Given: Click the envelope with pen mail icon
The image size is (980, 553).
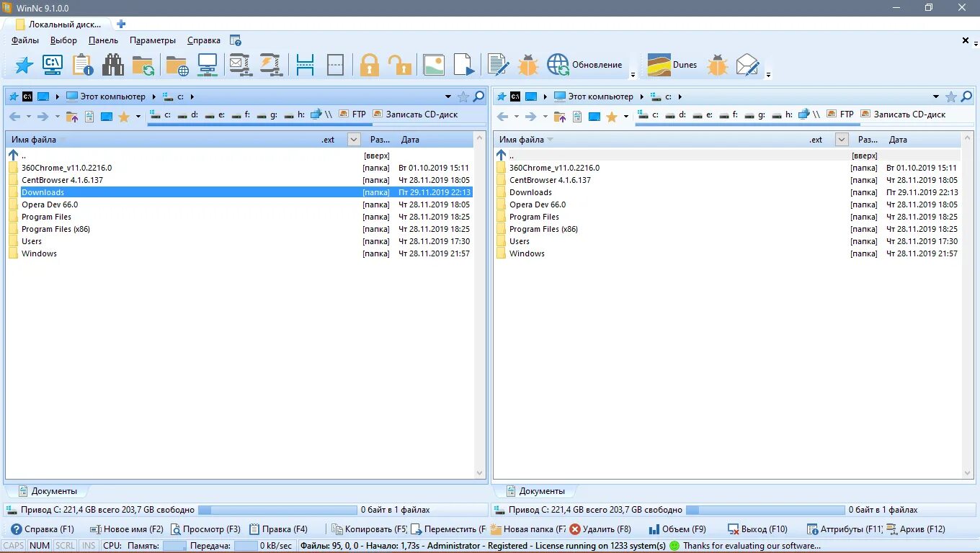Looking at the screenshot, I should pyautogui.click(x=748, y=65).
